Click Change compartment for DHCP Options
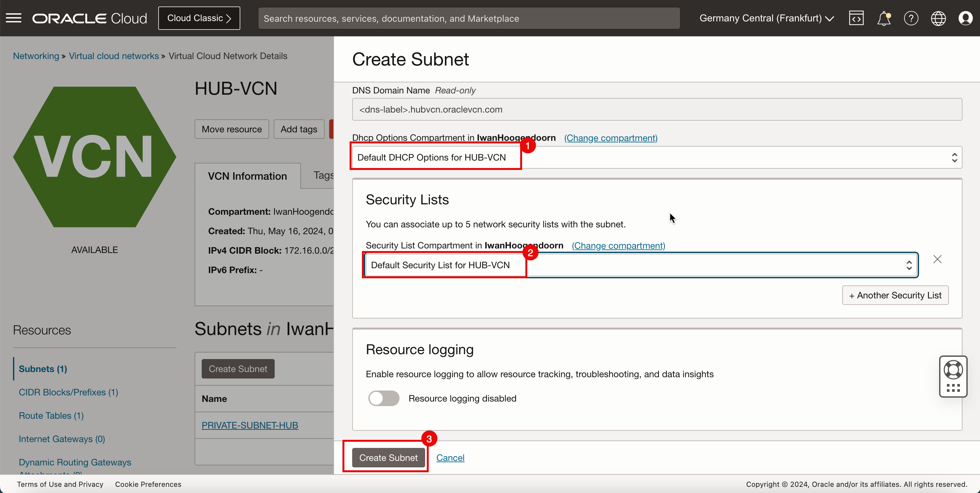 [x=610, y=138]
